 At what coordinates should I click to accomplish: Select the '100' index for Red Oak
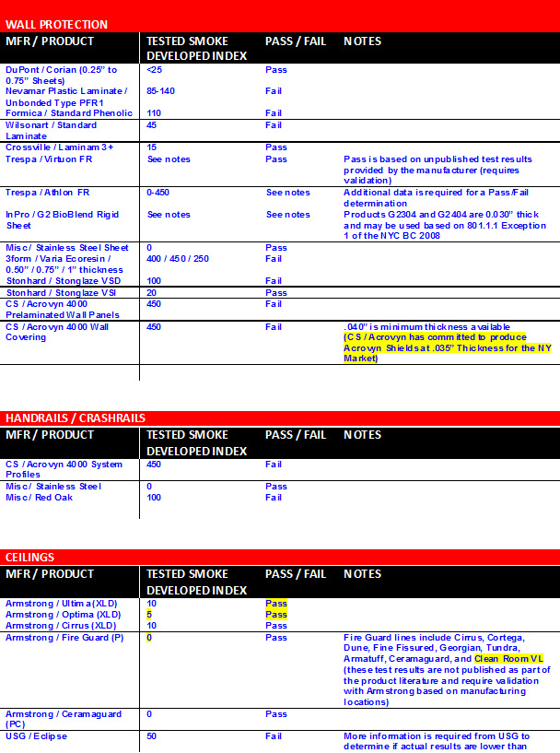click(x=154, y=498)
